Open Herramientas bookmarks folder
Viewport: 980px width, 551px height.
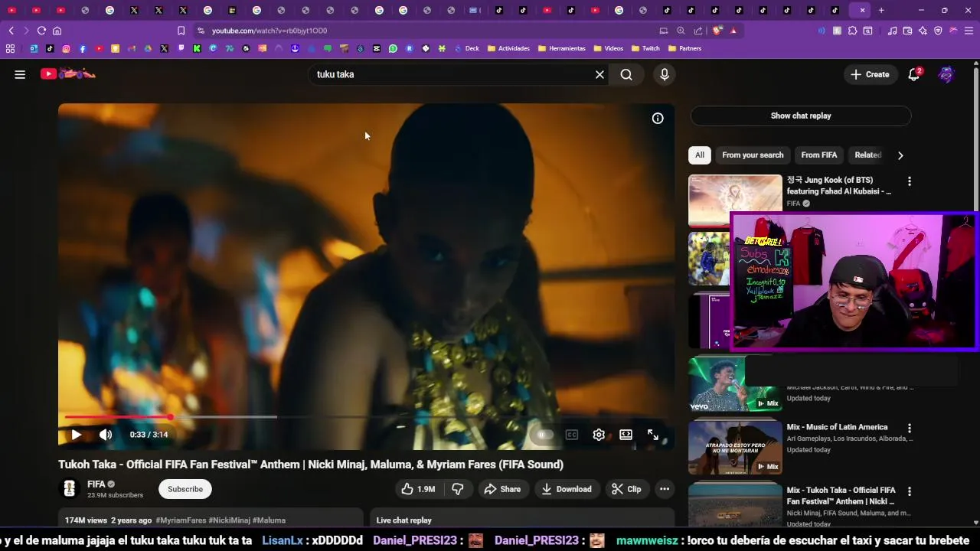click(562, 48)
